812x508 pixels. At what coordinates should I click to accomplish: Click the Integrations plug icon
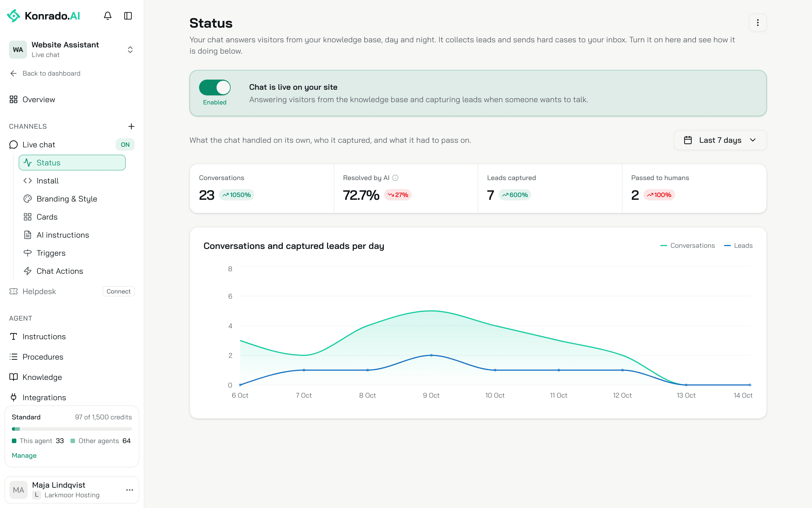[14, 397]
